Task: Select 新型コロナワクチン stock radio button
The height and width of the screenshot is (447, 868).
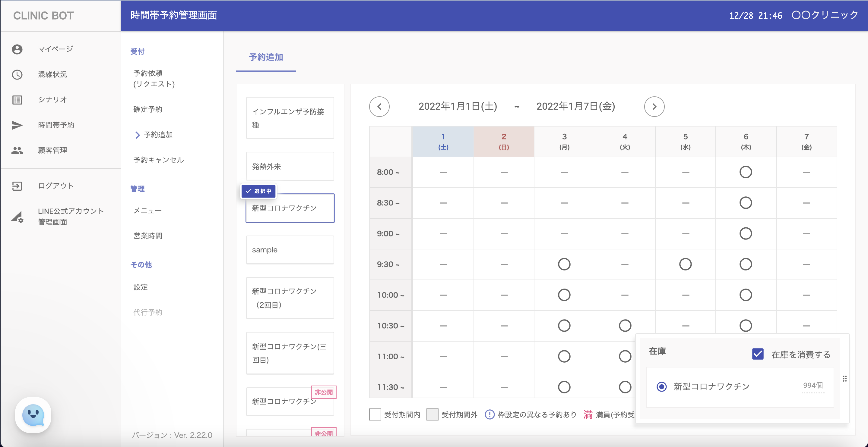Action: [661, 386]
